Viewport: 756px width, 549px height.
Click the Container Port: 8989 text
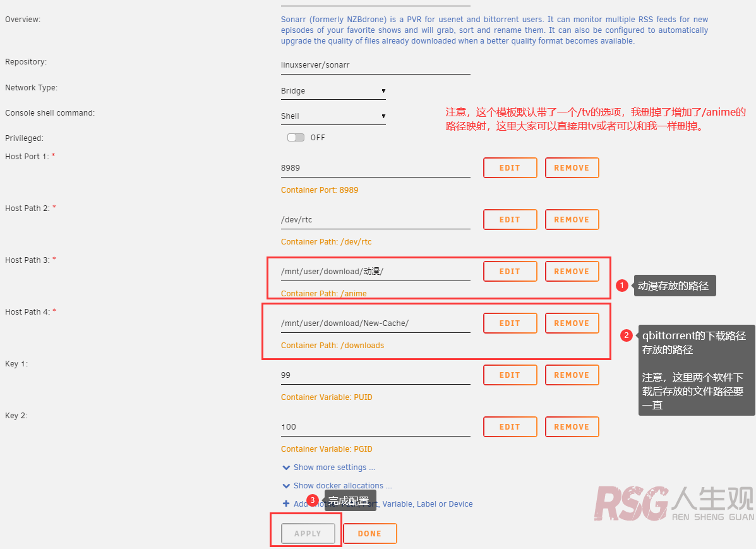click(320, 190)
